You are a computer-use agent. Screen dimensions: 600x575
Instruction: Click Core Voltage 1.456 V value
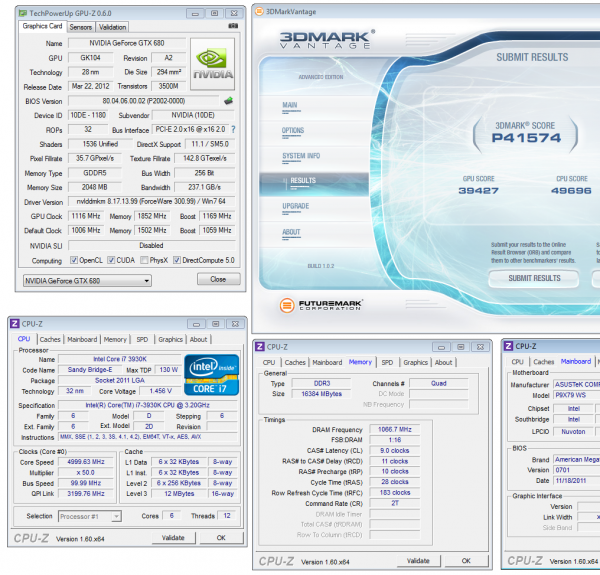pos(161,391)
